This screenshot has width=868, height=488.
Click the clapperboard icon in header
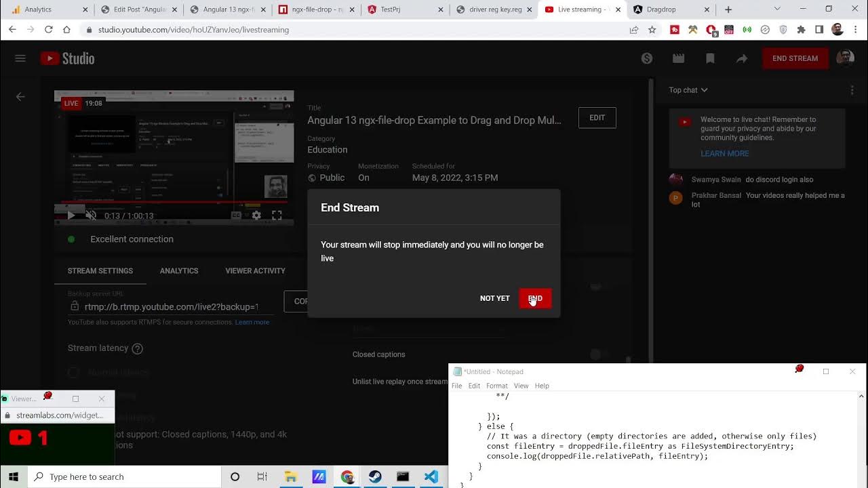coord(678,58)
